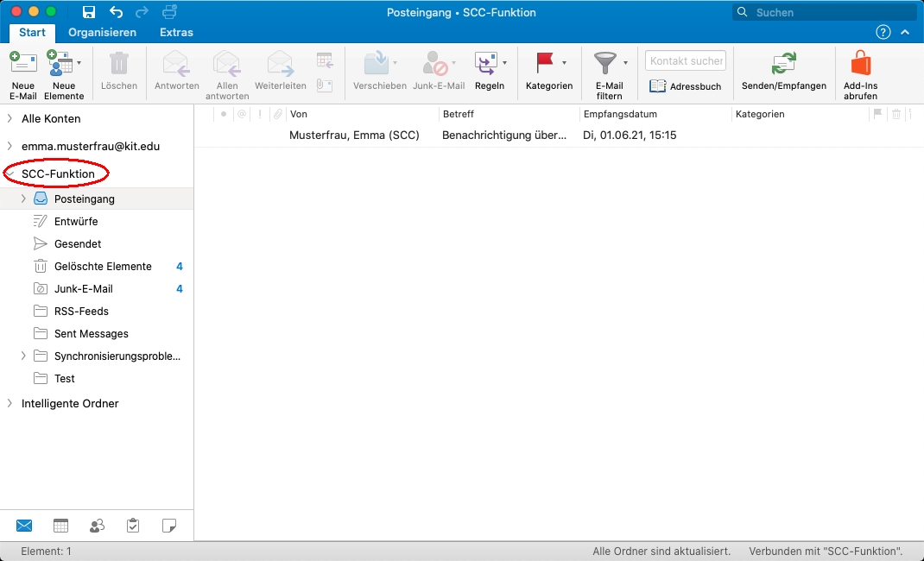Screen dimensions: 924x561
Task: Click the save icon in title bar
Action: click(88, 12)
